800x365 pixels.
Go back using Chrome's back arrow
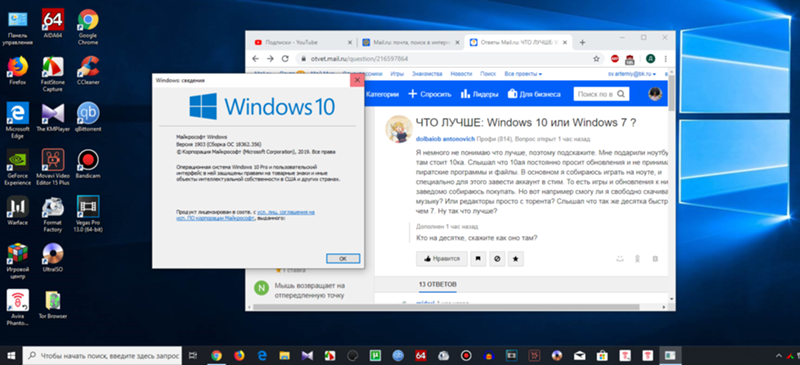pos(256,59)
